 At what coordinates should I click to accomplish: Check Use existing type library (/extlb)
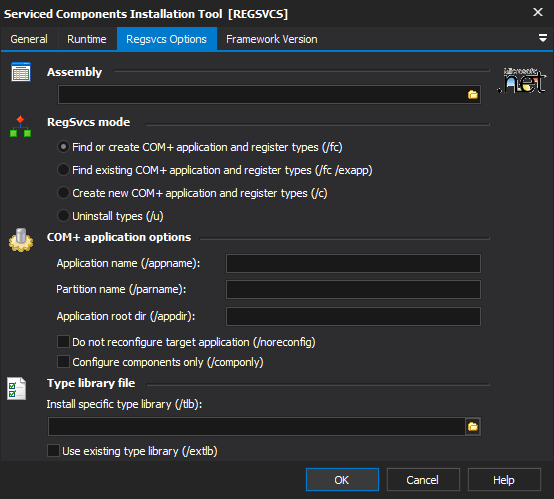coord(132,451)
